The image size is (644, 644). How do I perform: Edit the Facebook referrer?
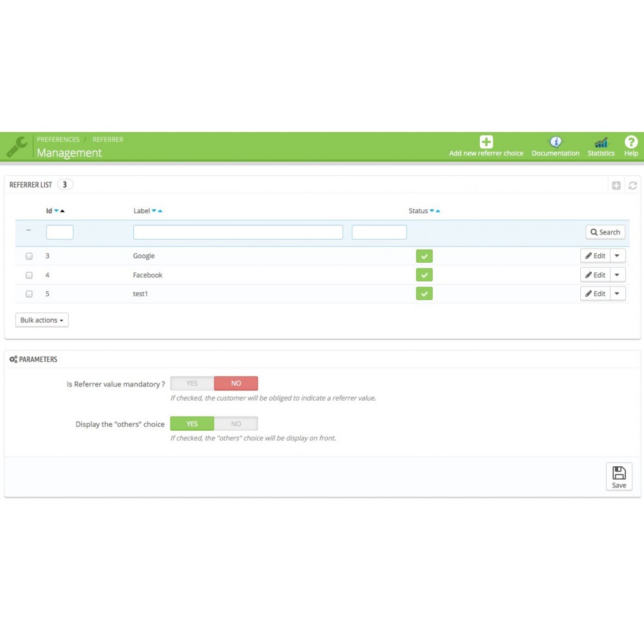pyautogui.click(x=596, y=275)
